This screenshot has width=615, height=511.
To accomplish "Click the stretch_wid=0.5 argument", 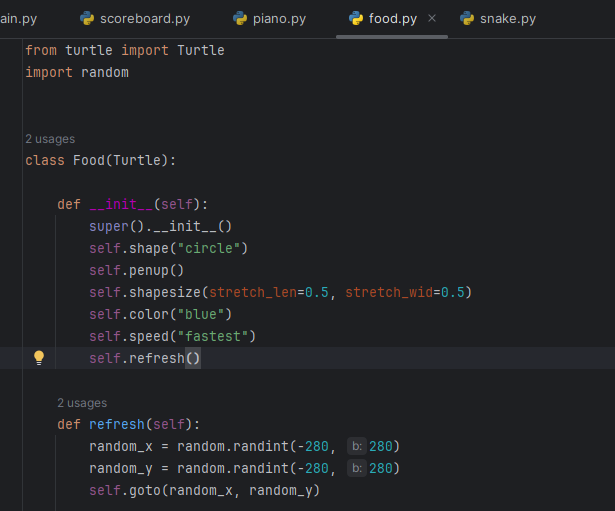I will click(405, 292).
